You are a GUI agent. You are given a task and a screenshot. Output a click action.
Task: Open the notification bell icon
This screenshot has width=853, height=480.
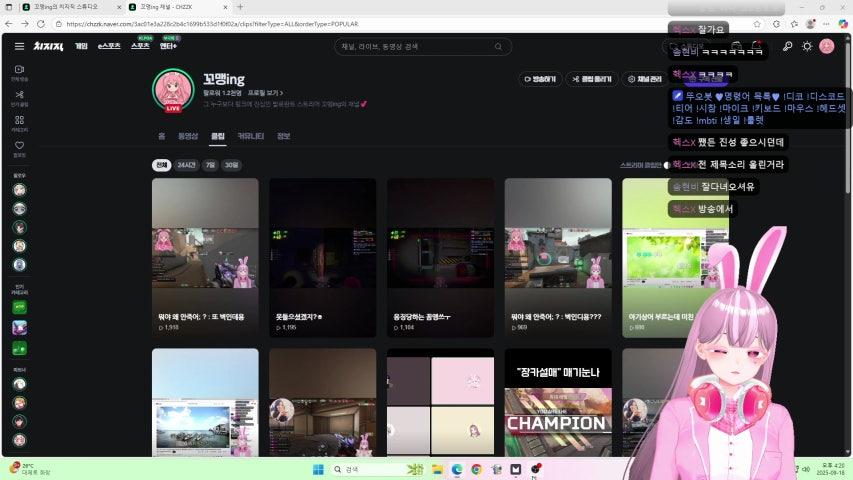click(x=756, y=46)
